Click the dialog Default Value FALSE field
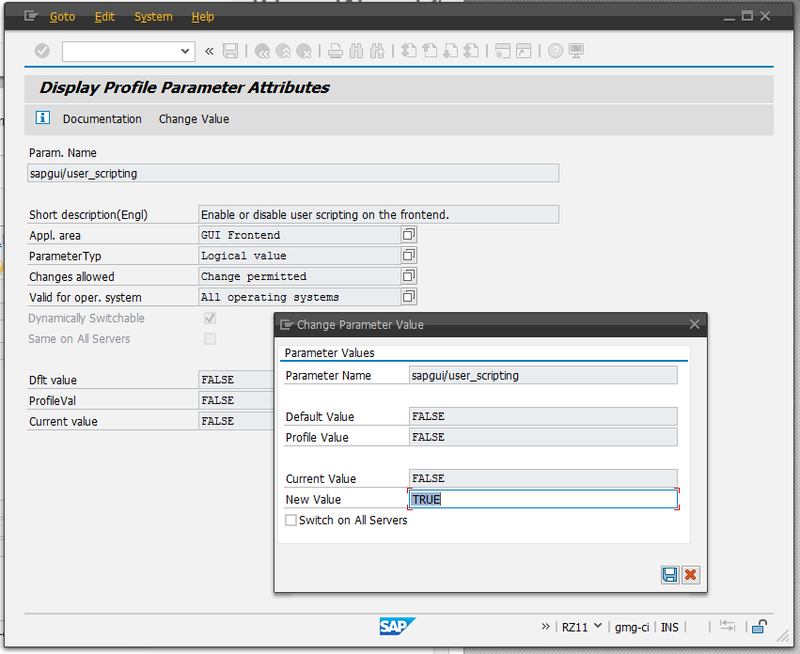Image resolution: width=800 pixels, height=654 pixels. (543, 416)
